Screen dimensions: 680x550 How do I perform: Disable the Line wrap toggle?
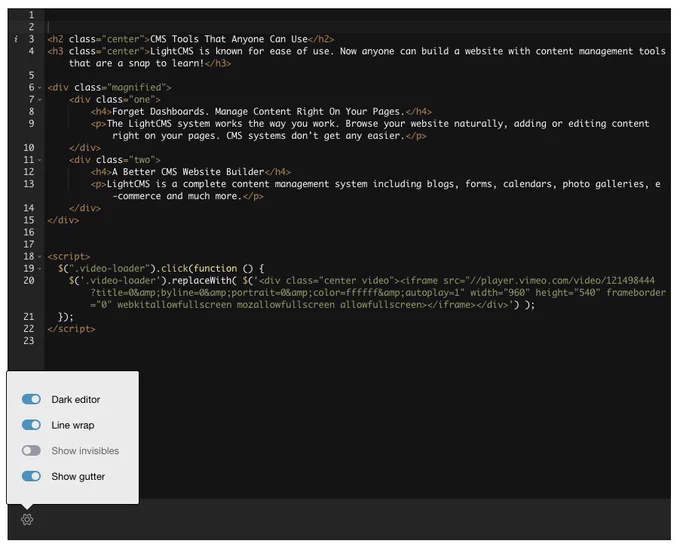[31, 425]
